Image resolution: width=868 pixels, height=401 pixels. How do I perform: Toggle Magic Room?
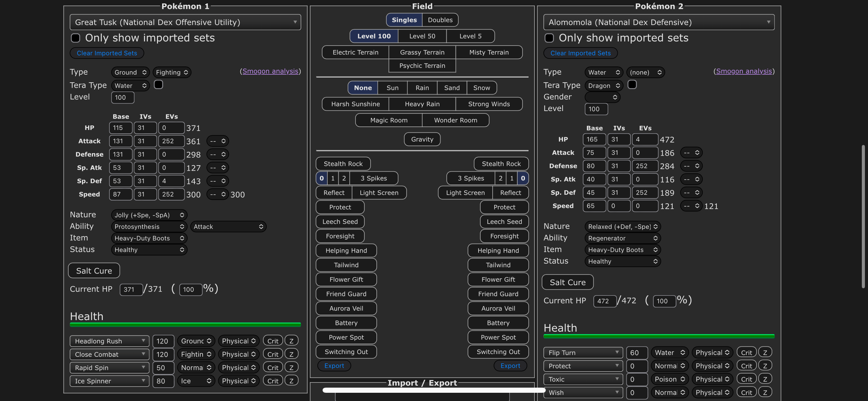pos(389,120)
